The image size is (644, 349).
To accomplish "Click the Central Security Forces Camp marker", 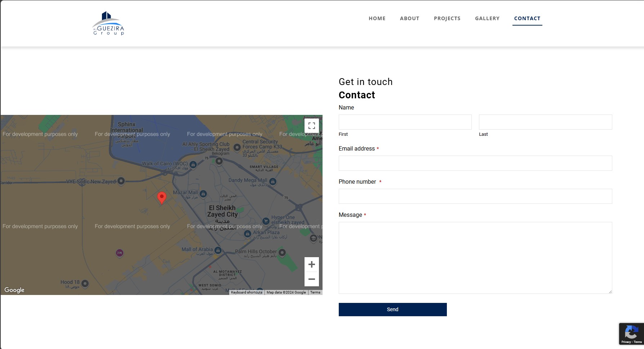I will [237, 147].
